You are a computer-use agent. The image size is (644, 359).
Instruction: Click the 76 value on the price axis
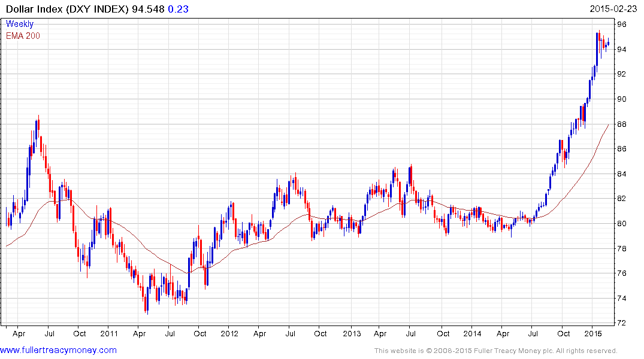click(x=622, y=273)
